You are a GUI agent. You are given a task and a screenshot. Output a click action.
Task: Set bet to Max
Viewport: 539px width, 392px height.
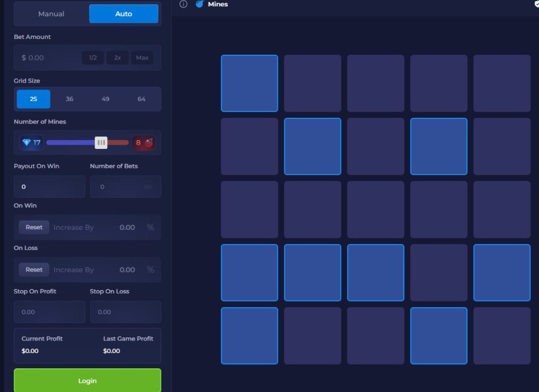[142, 58]
